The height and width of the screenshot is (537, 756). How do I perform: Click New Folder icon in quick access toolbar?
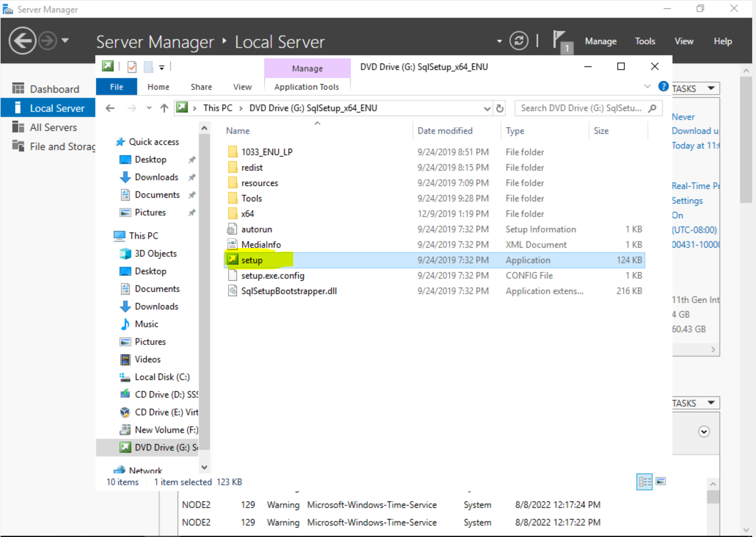point(148,67)
